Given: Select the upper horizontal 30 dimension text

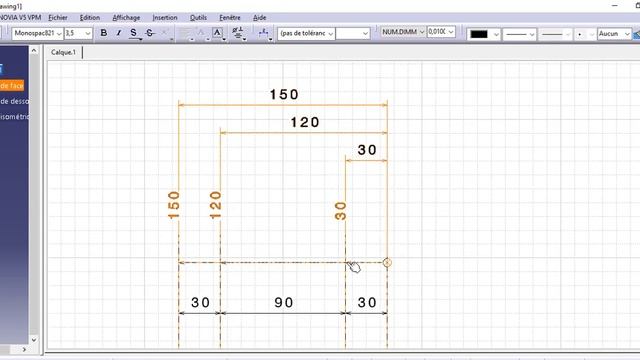Looking at the screenshot, I should point(367,150).
